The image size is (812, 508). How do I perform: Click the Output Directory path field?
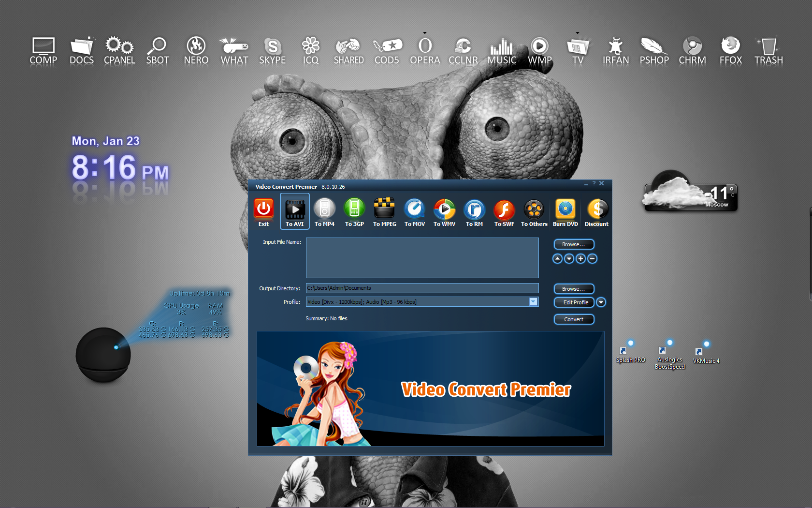[x=422, y=288]
